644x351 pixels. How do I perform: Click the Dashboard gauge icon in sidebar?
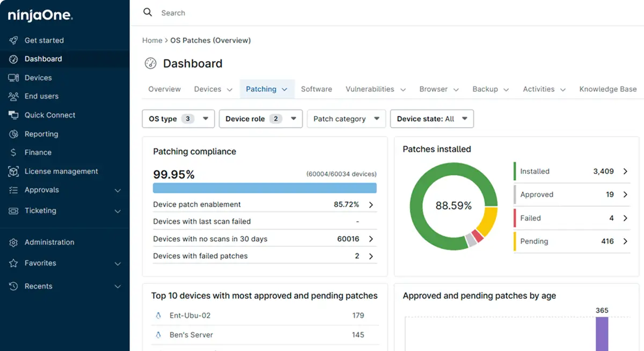14,59
